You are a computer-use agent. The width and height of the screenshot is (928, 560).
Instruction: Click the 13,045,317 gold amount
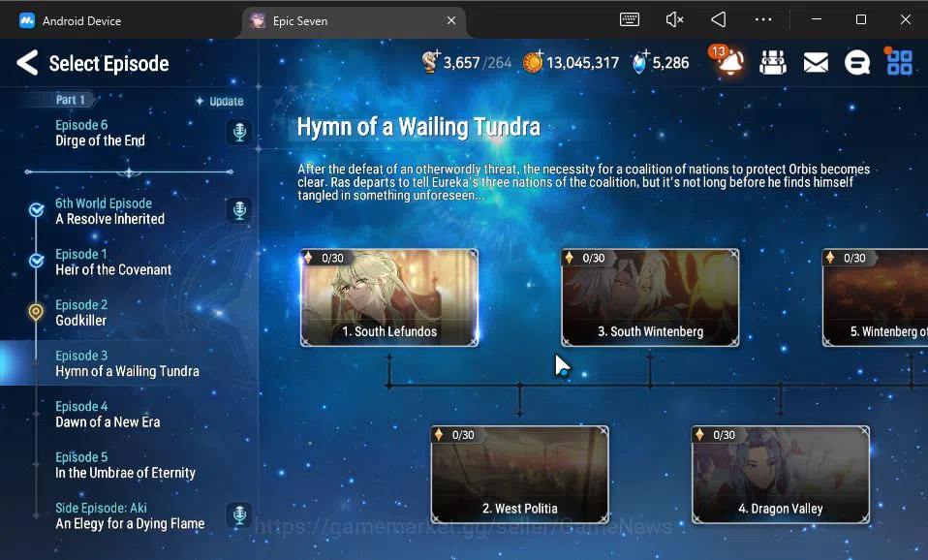point(582,62)
